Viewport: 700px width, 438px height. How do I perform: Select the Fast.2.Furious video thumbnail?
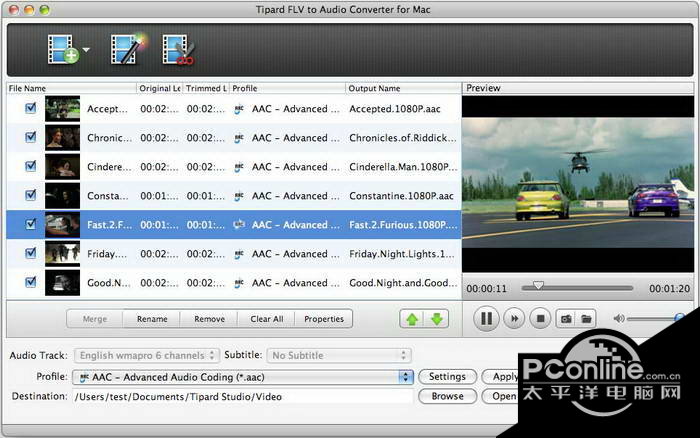tap(62, 225)
